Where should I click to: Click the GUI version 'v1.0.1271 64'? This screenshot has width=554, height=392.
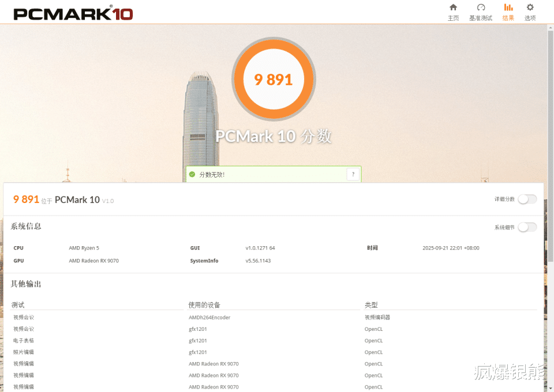tap(260, 248)
